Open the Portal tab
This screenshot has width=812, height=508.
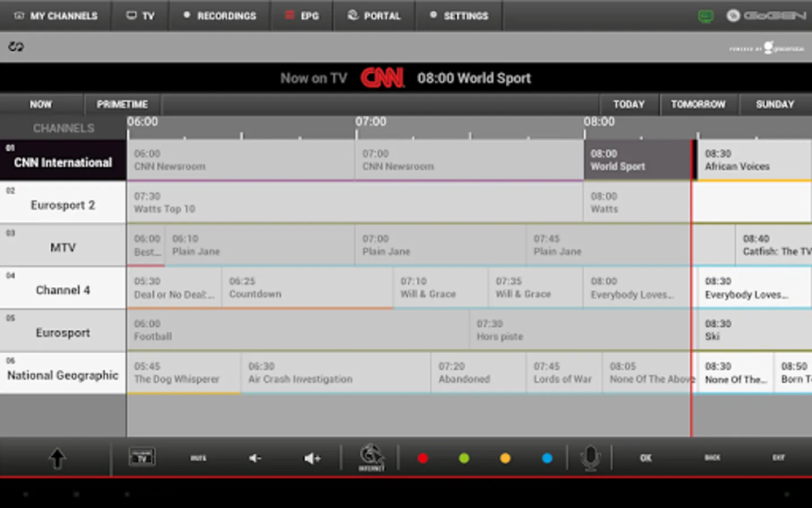pyautogui.click(x=374, y=16)
